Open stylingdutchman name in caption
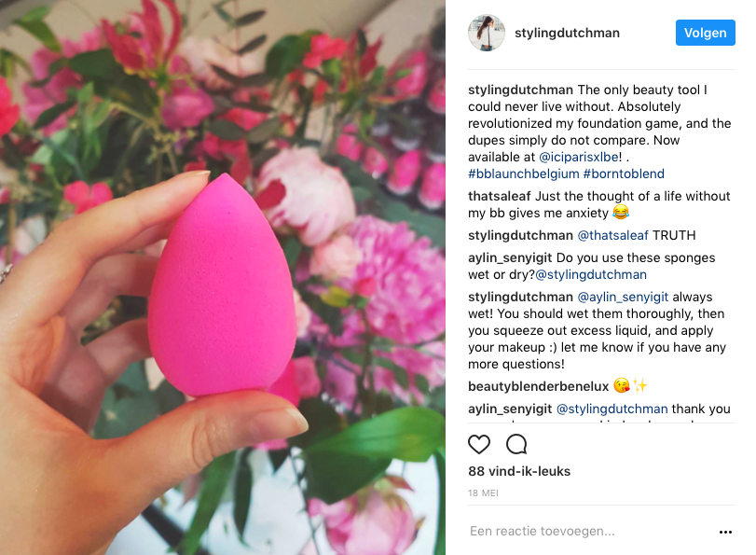Viewport: 756px width, 555px height. [x=521, y=90]
